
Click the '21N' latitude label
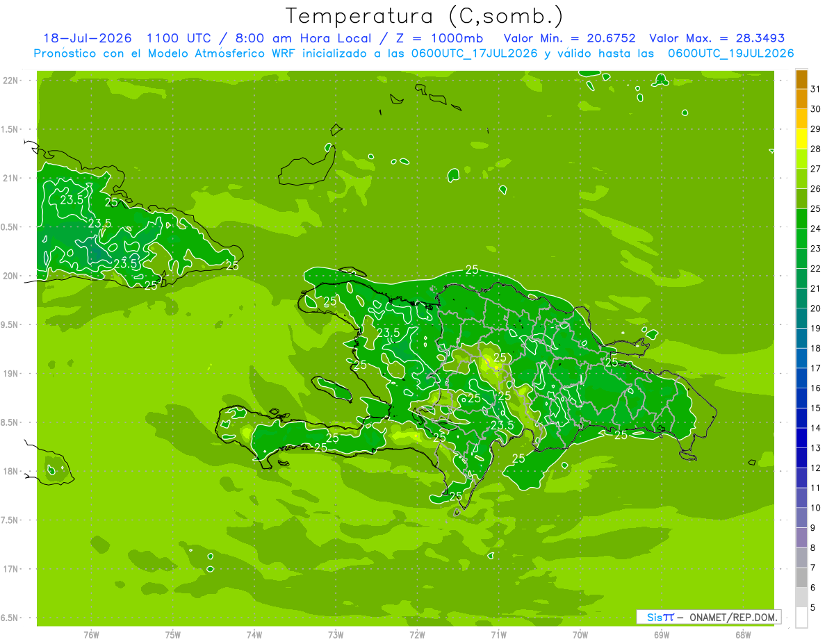coord(12,178)
